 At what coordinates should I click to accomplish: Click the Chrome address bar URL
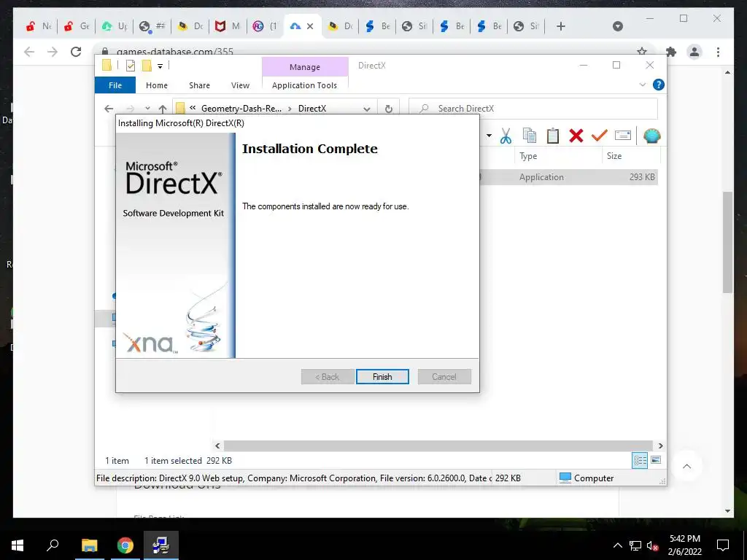(175, 52)
